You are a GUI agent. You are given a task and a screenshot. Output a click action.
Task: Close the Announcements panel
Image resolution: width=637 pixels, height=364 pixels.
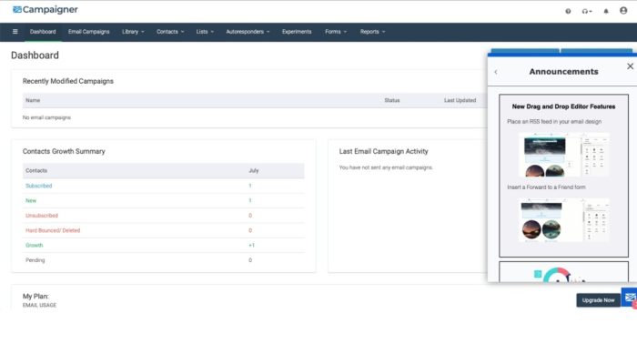[630, 66]
